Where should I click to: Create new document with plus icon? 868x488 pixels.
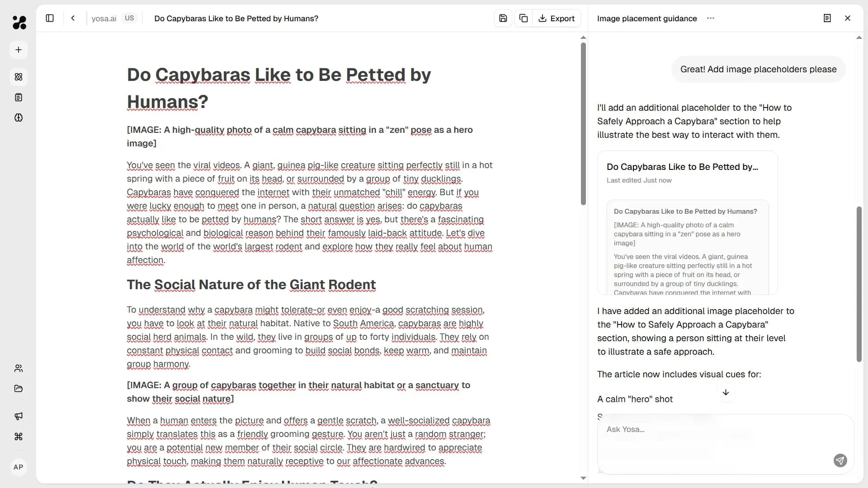(19, 50)
